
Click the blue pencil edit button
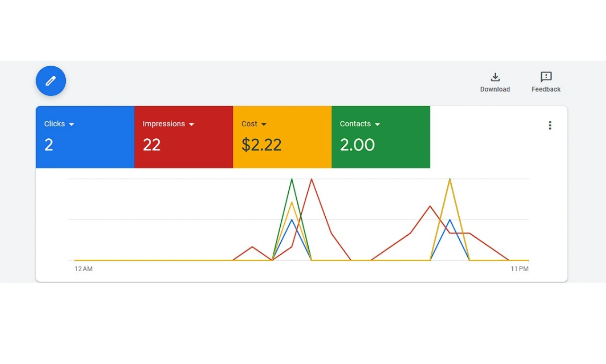click(51, 81)
